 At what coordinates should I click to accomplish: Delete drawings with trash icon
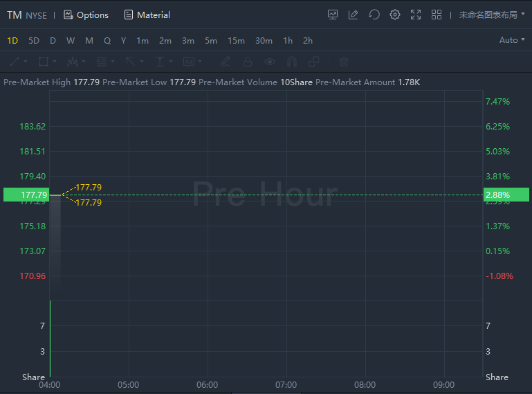click(x=344, y=62)
